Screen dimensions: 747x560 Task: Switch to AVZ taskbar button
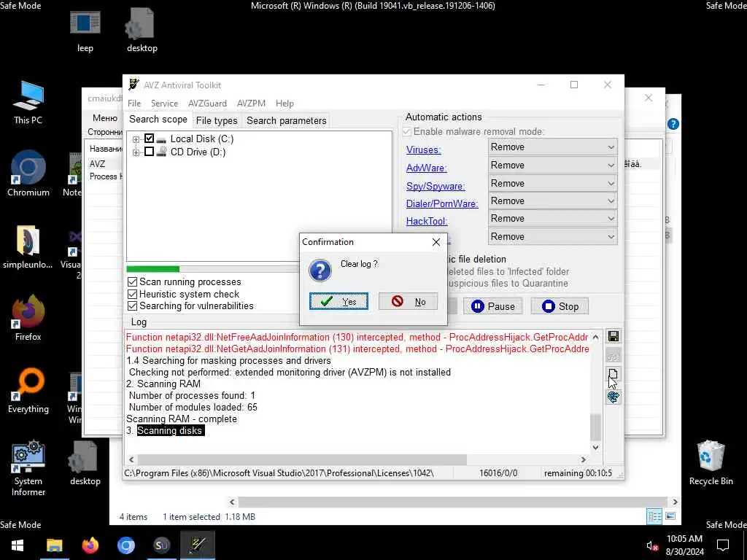pos(197,545)
